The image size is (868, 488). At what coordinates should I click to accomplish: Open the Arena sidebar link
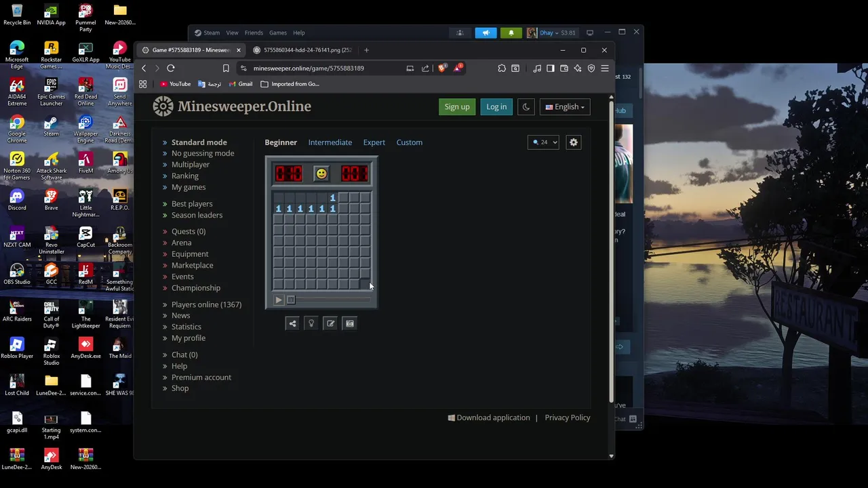(181, 243)
